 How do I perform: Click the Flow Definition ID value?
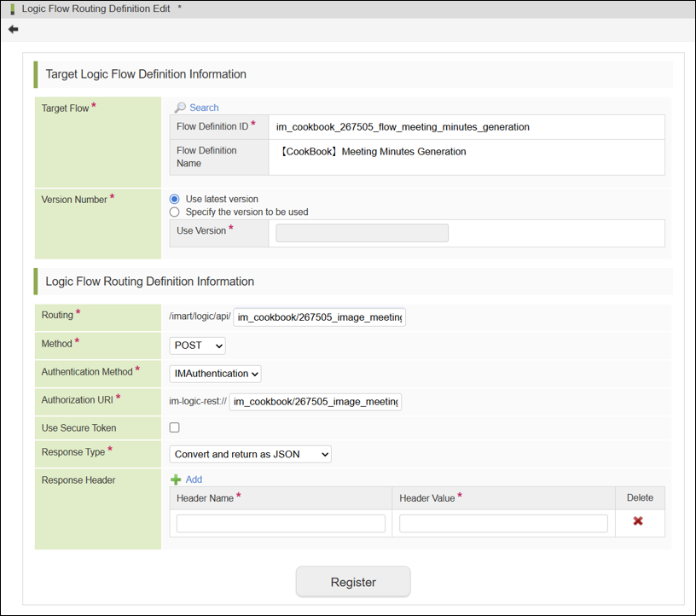click(x=403, y=127)
